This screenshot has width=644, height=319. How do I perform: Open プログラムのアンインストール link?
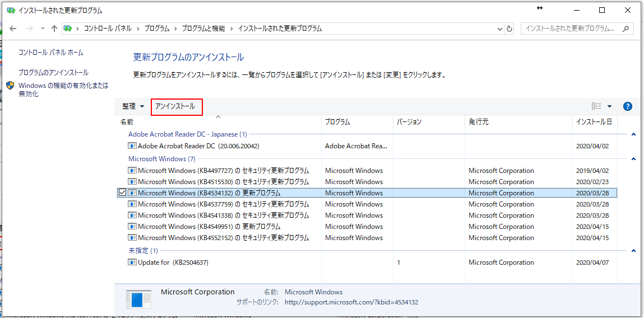coord(53,73)
